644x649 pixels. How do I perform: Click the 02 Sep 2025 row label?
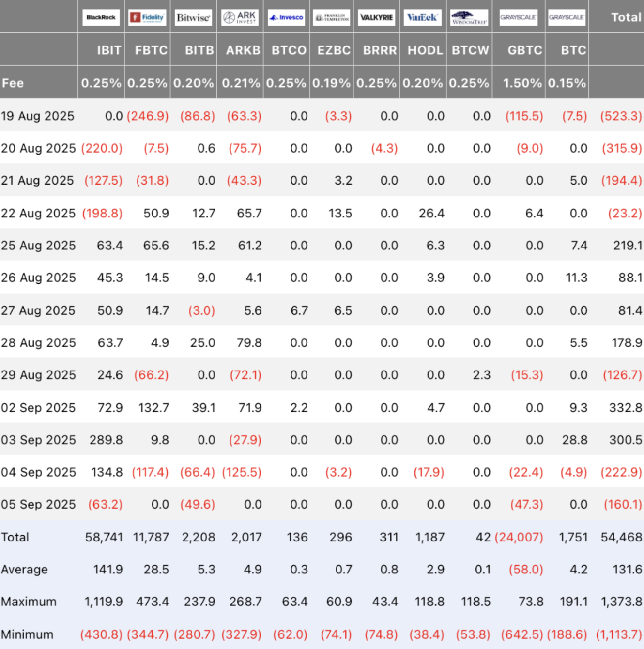coord(38,408)
